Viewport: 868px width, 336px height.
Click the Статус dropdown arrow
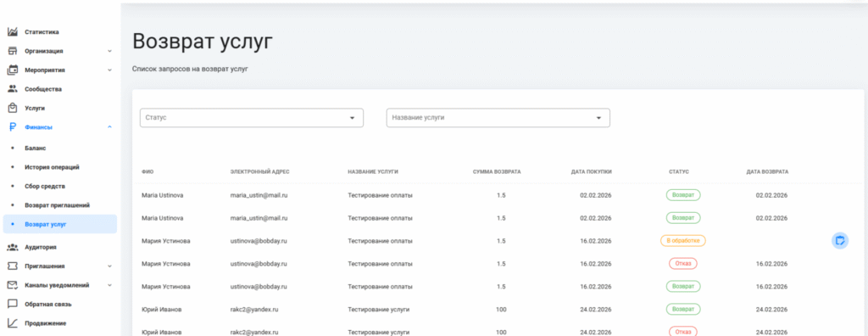click(352, 118)
